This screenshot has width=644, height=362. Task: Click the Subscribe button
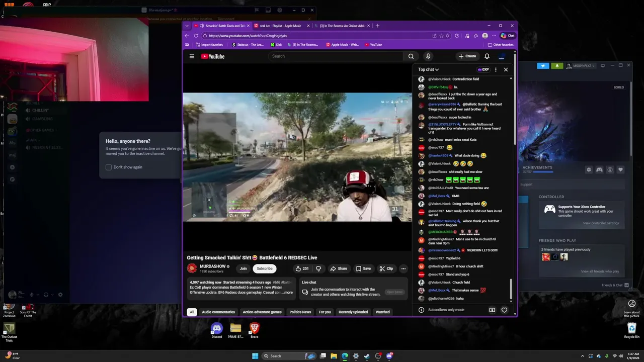click(x=264, y=268)
